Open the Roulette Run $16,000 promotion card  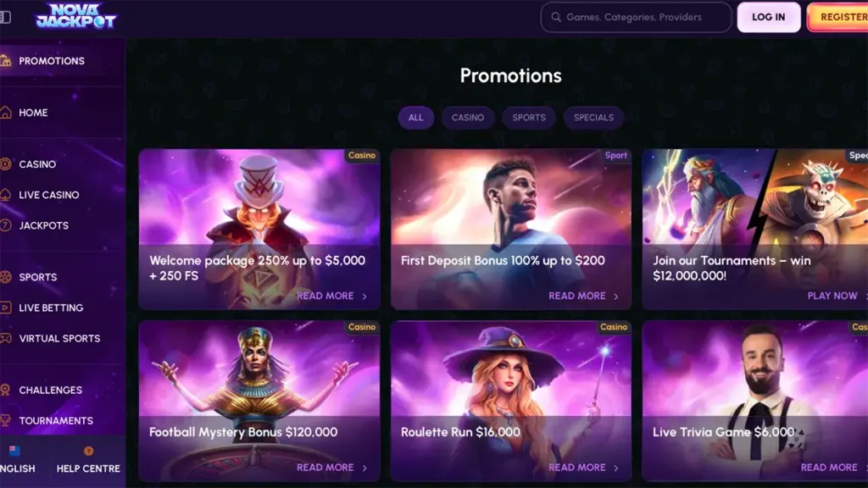510,400
